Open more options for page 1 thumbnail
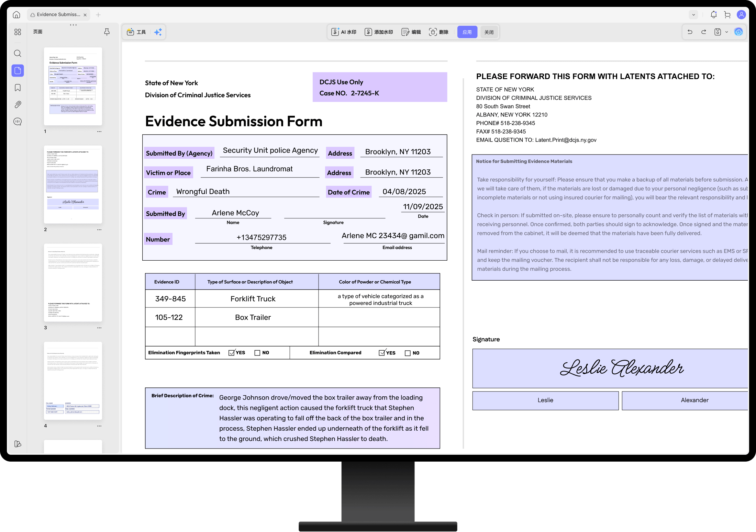Image resolution: width=756 pixels, height=532 pixels. [99, 132]
